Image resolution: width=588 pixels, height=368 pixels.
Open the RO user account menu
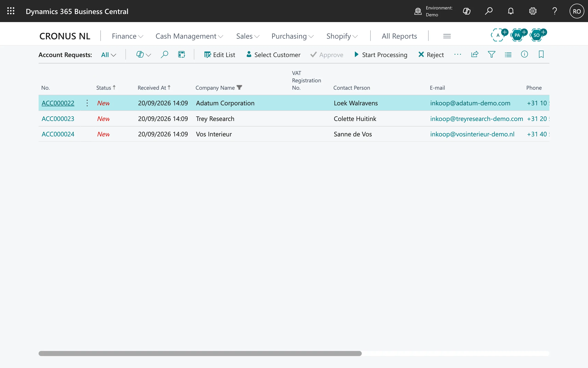click(x=577, y=11)
